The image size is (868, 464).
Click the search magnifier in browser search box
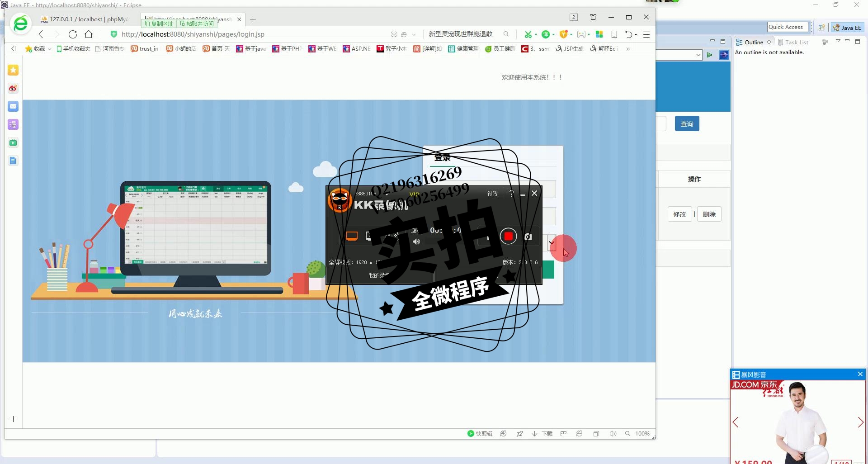point(506,34)
